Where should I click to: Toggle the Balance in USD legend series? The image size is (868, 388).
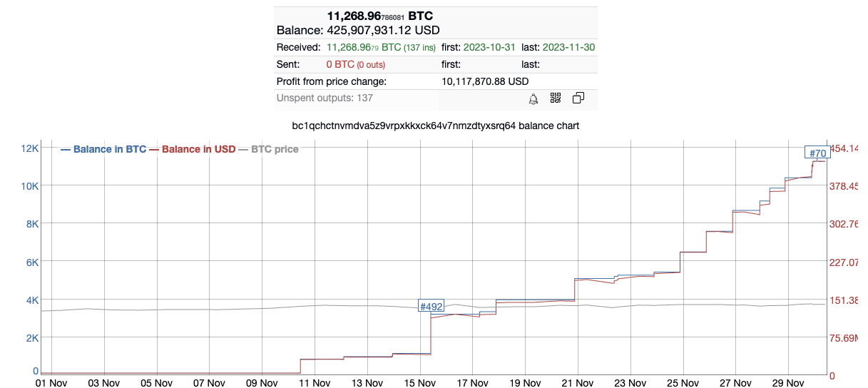193,149
